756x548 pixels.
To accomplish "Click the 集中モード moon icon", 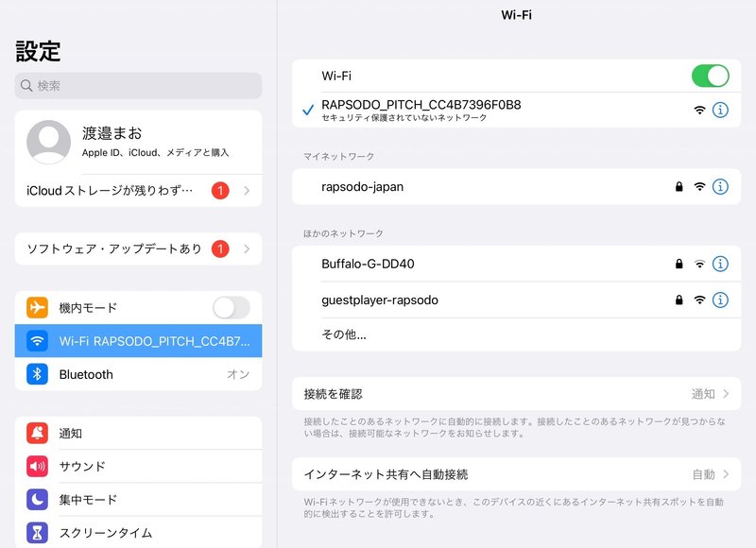I will 37,499.
